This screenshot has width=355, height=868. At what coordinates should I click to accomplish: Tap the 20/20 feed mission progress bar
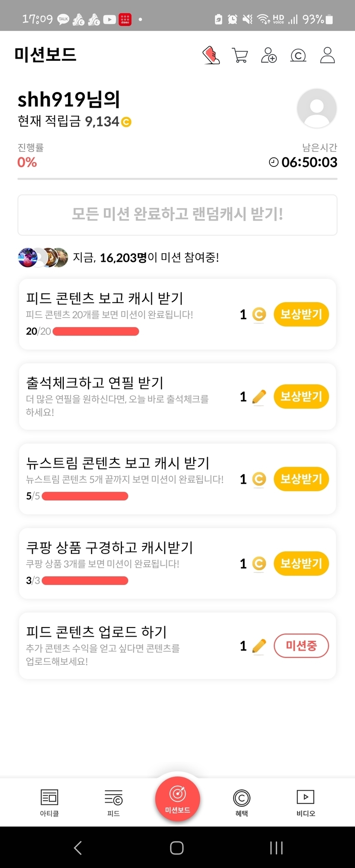click(x=96, y=332)
